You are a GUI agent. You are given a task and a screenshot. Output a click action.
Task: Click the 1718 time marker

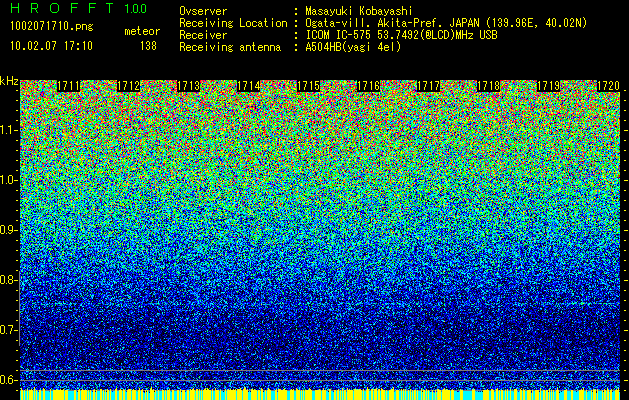(489, 86)
